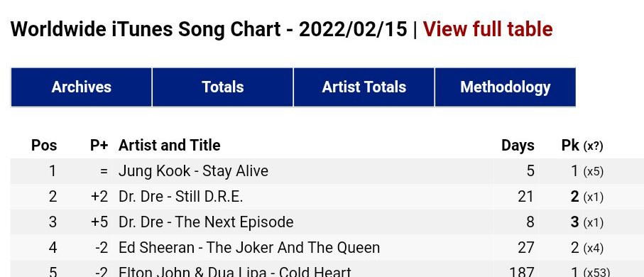
Task: Click the Pk column header
Action: tap(570, 146)
